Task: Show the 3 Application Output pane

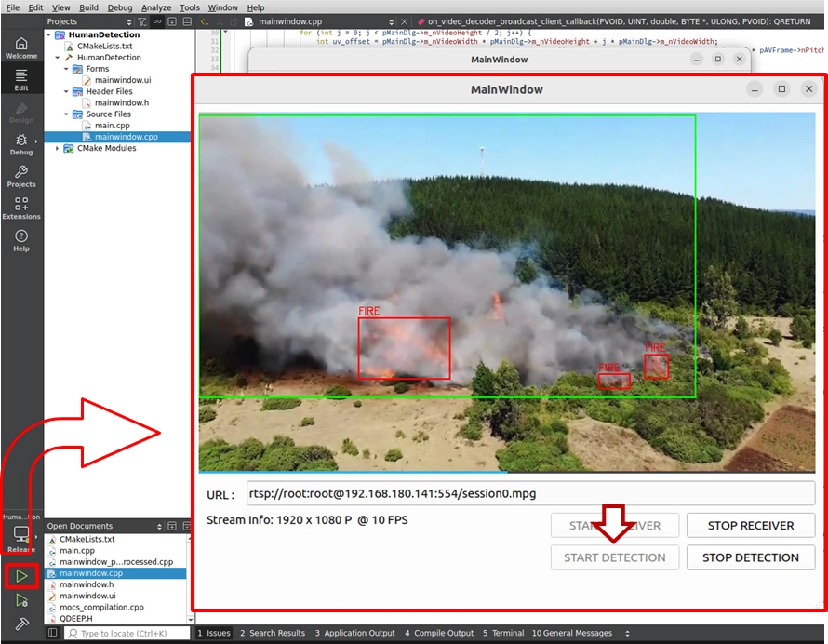Action: tap(354, 633)
